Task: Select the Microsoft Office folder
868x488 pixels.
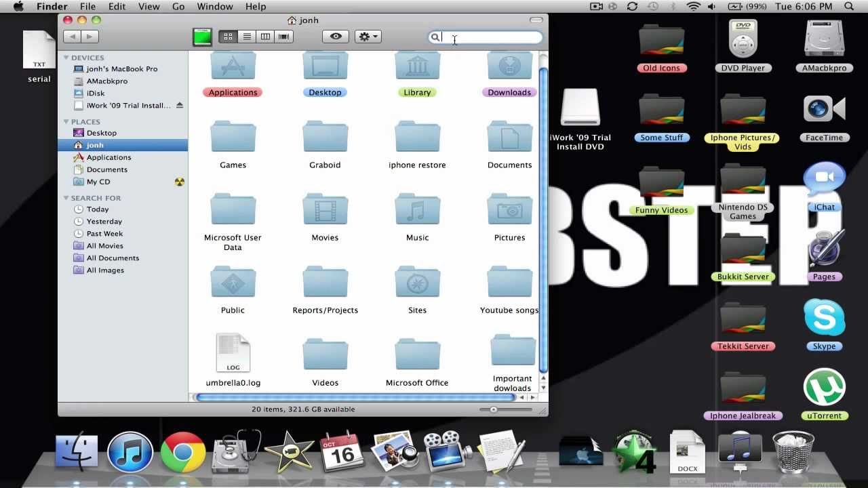Action: pyautogui.click(x=417, y=355)
